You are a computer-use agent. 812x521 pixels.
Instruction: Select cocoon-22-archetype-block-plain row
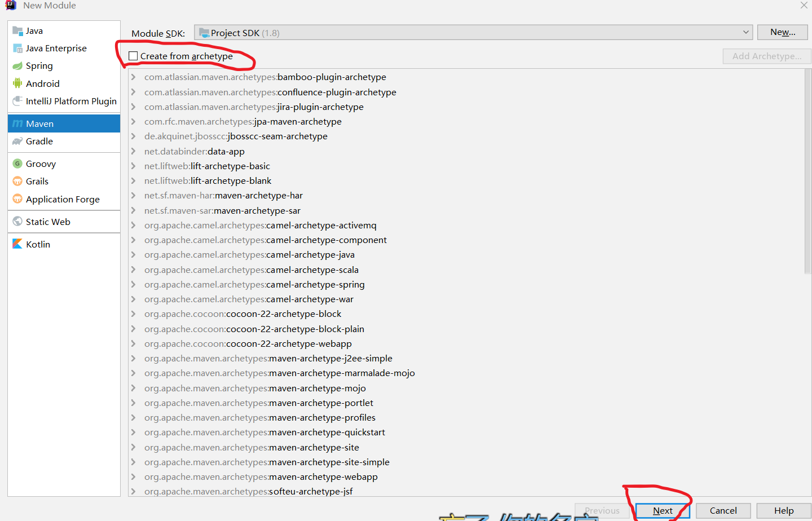tap(466, 329)
